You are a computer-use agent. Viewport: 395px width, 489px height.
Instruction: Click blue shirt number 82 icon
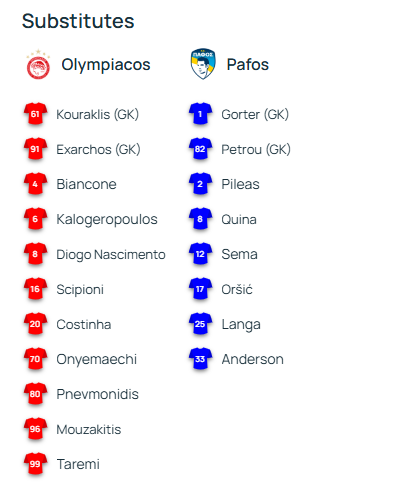(200, 149)
